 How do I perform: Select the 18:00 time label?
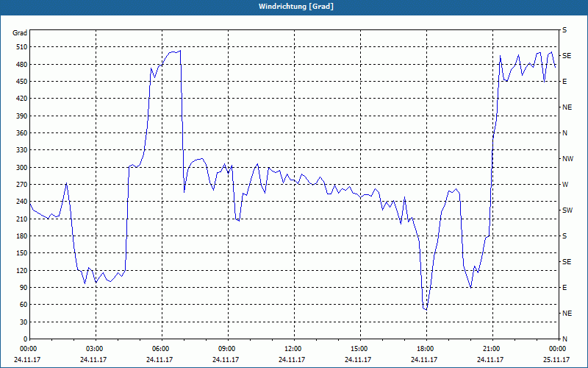coord(425,349)
